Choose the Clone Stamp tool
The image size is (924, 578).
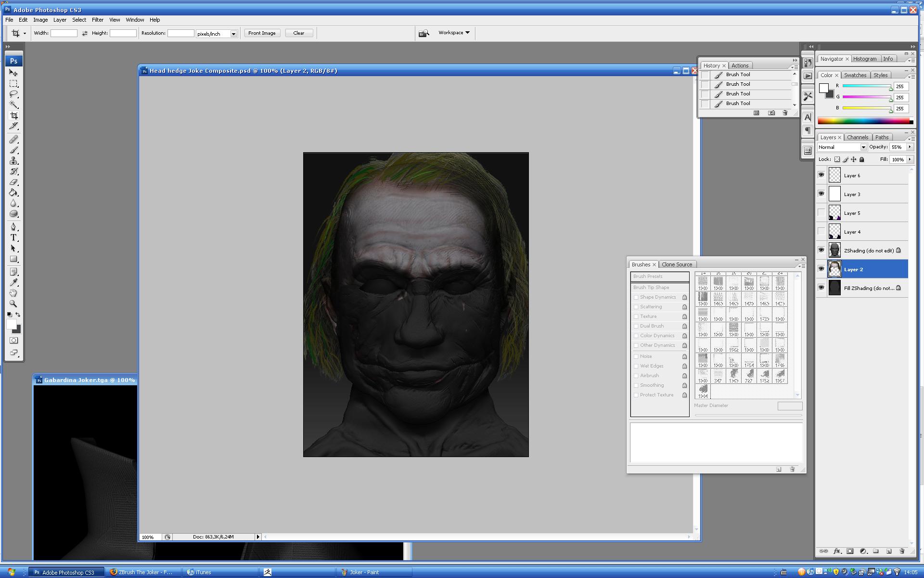pos(13,161)
